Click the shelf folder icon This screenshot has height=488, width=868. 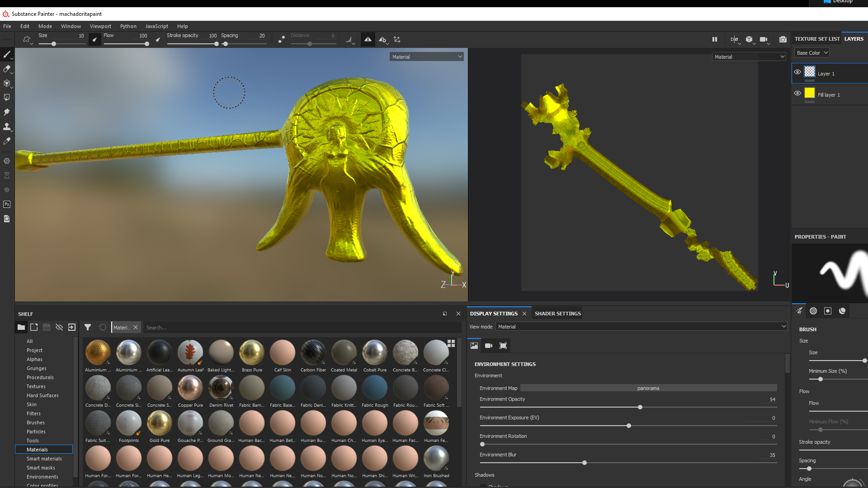tap(21, 327)
